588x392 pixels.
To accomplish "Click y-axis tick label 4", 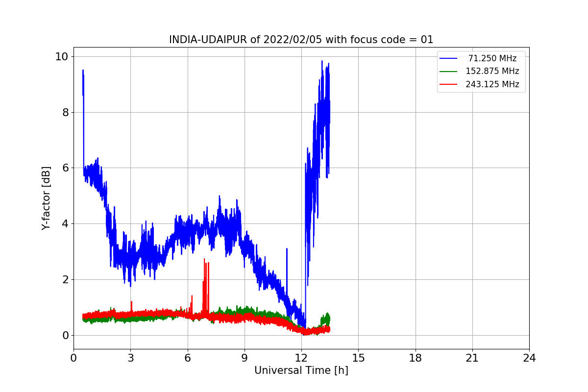I will click(x=65, y=224).
